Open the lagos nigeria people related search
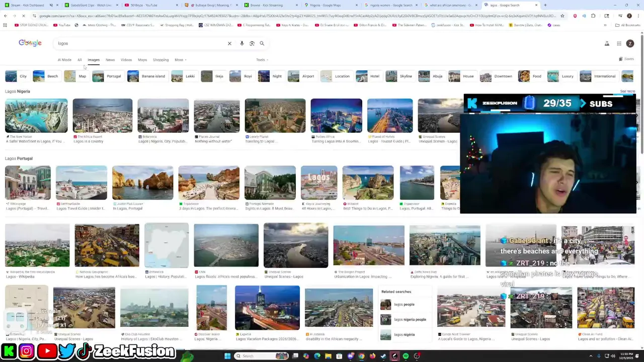This screenshot has height=362, width=644. pyautogui.click(x=405, y=320)
